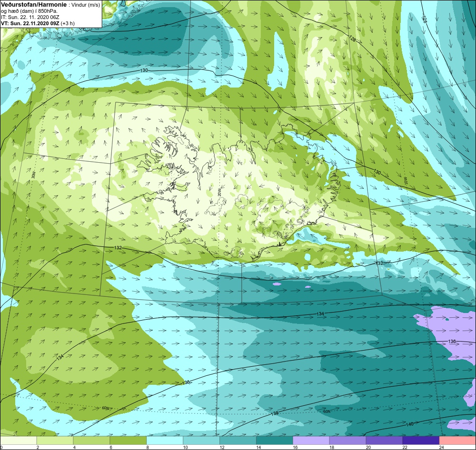Screen dimensions: 476x450
Task: Select the 16–18 m/s lavender swatch
Action: (311, 440)
